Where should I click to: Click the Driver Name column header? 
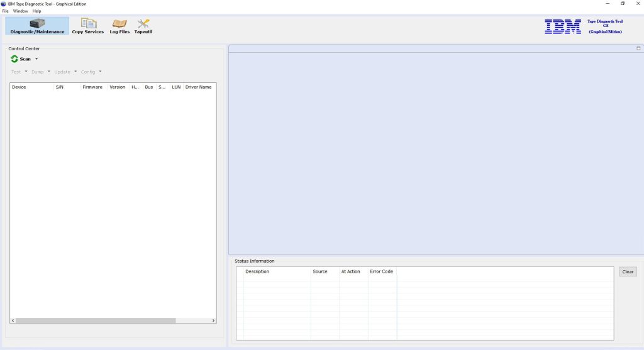point(199,87)
